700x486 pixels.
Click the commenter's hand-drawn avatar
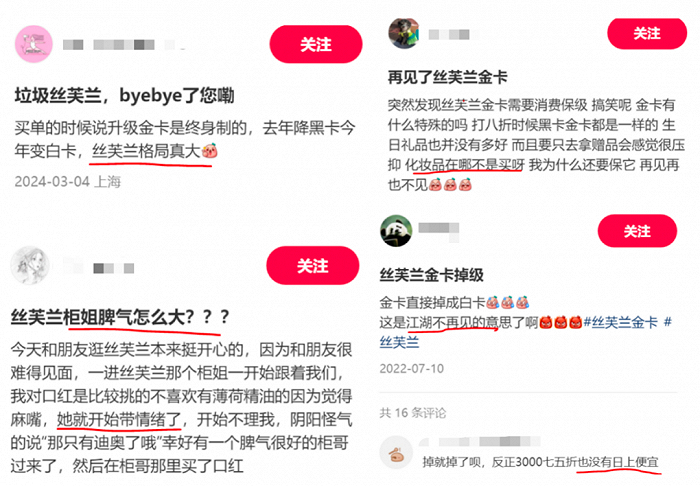point(396,453)
